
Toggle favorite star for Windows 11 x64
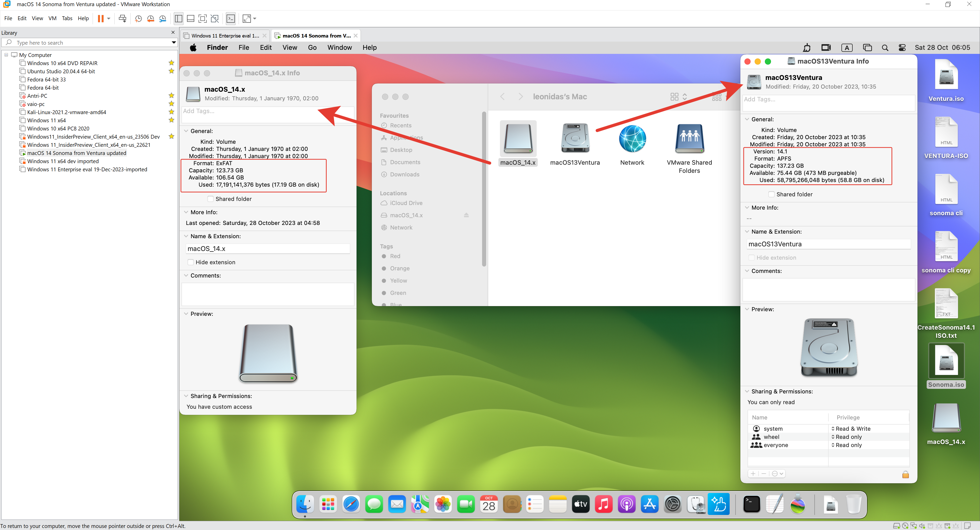171,120
